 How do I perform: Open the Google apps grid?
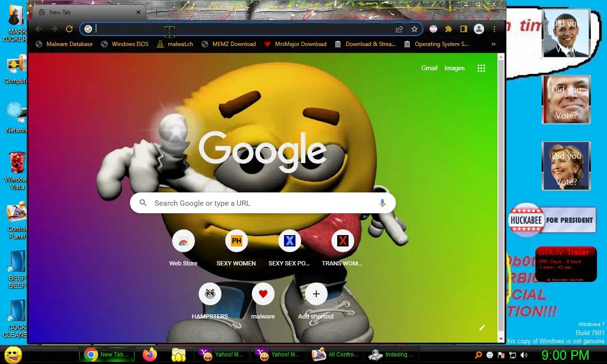pos(481,68)
